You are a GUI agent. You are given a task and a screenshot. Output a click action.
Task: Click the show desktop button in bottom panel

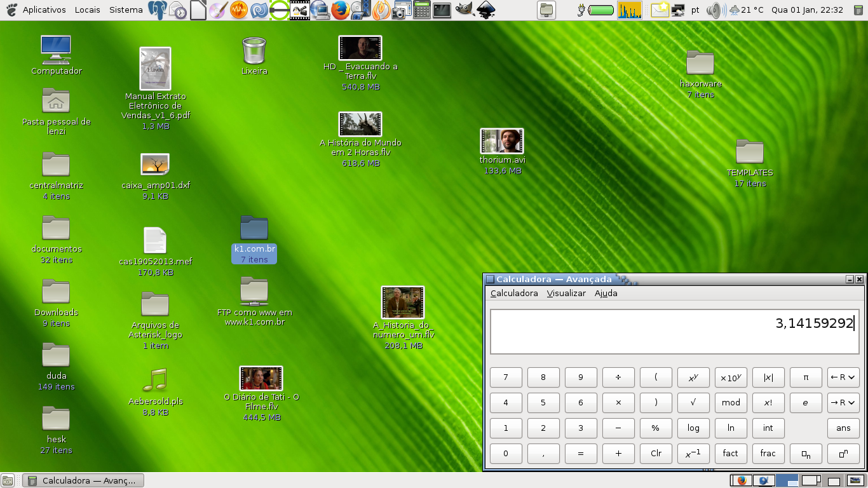8,480
